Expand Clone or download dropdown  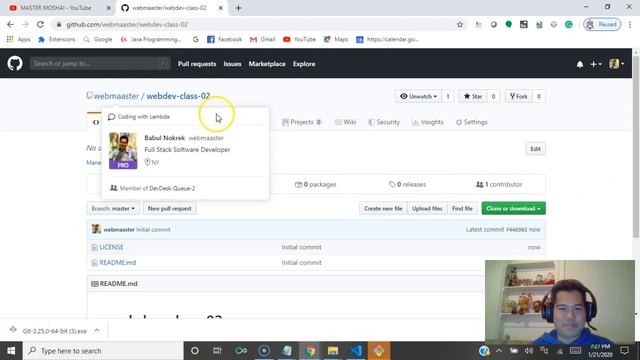[513, 209]
